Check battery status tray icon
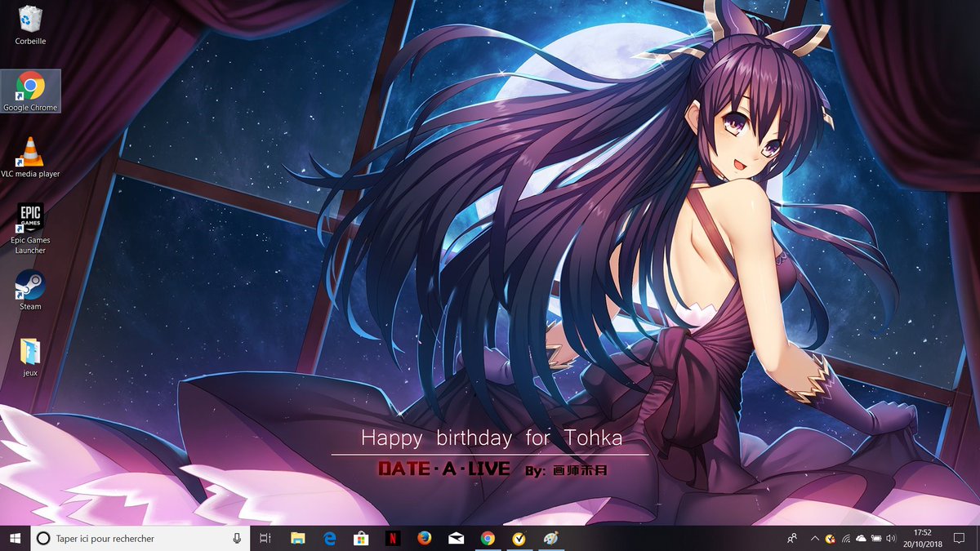980x551 pixels. 875,538
